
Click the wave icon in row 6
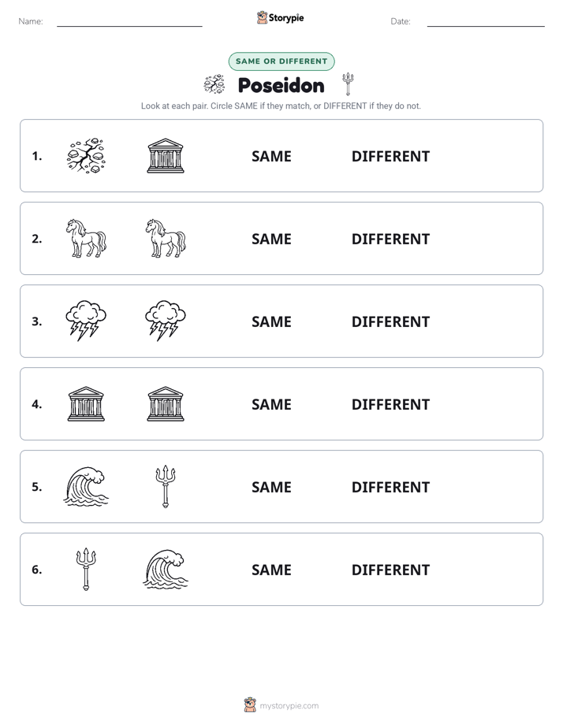click(x=166, y=569)
